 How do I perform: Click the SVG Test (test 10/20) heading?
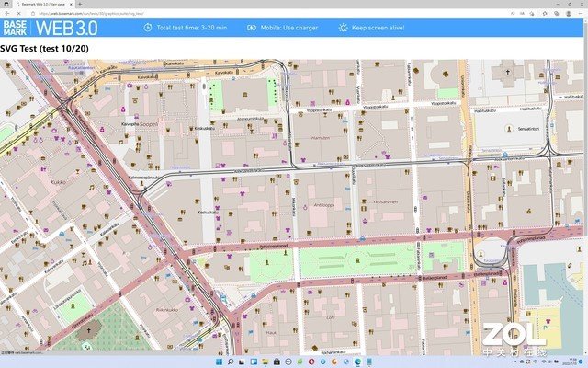(44, 49)
